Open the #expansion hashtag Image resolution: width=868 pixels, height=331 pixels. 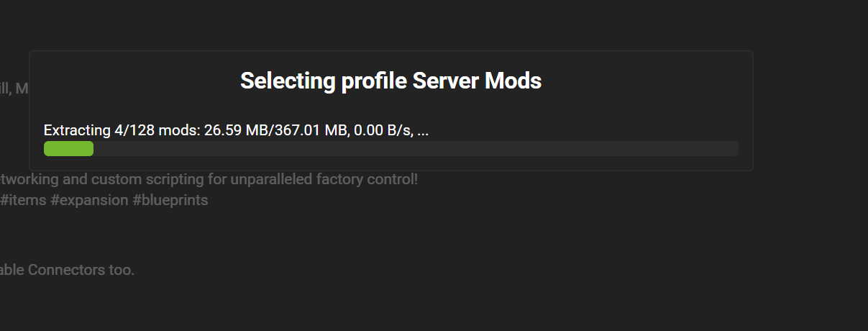tap(89, 200)
